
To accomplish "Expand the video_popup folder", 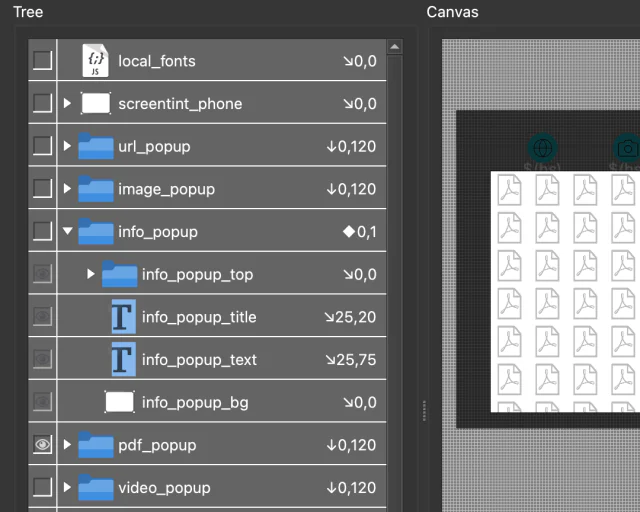I will 67,487.
